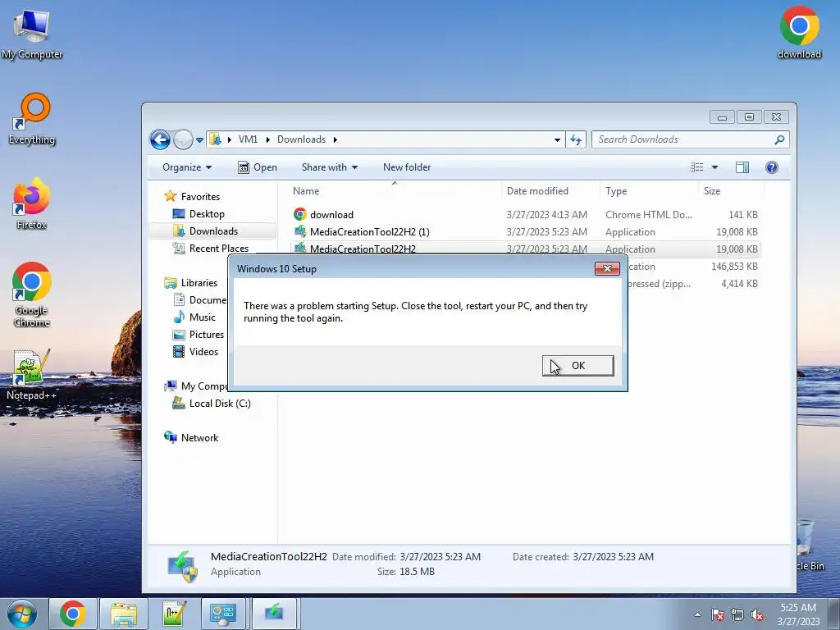This screenshot has width=840, height=630.
Task: Click the muted volume tray icon
Action: [757, 614]
